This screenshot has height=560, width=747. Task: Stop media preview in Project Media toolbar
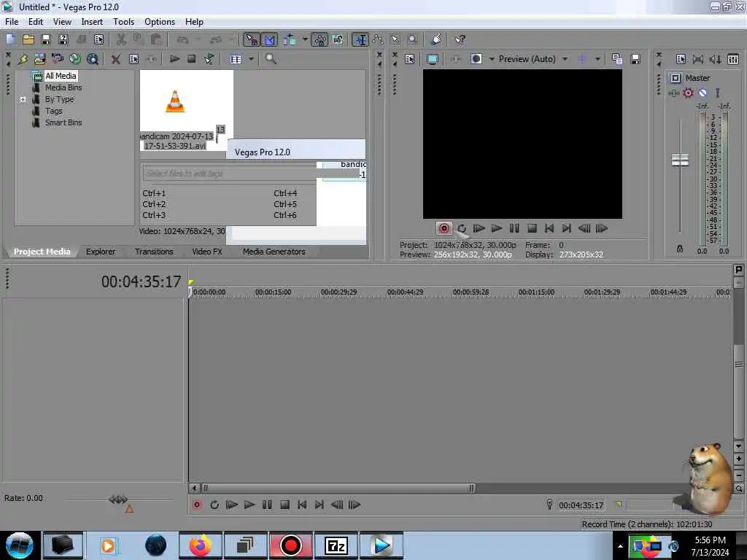pyautogui.click(x=192, y=59)
